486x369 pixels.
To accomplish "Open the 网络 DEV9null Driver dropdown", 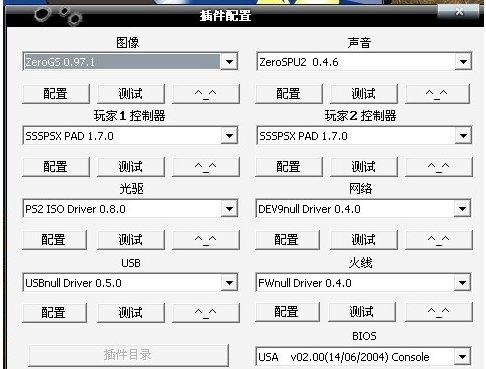I will pos(462,209).
